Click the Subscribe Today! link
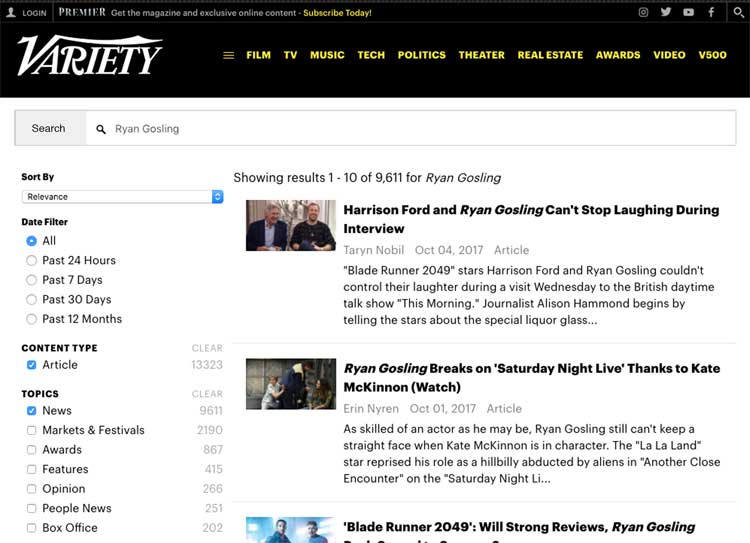 pyautogui.click(x=337, y=13)
